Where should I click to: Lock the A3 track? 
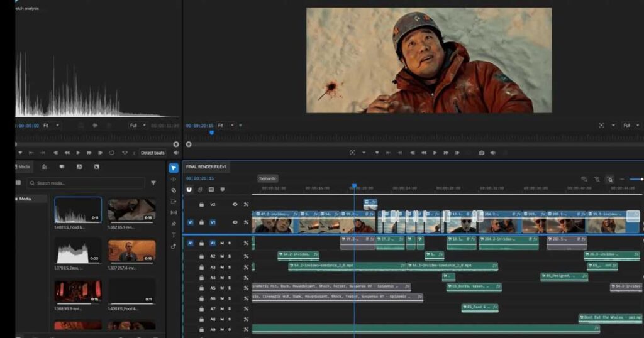[202, 267]
